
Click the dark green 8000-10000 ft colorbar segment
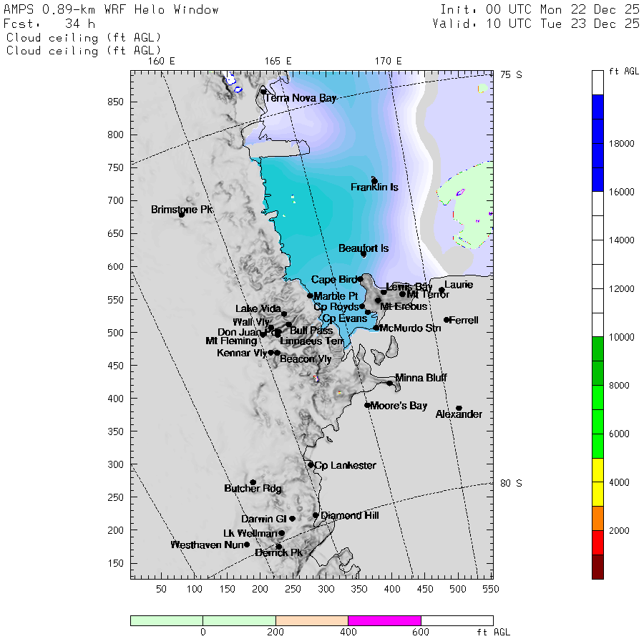pos(597,361)
